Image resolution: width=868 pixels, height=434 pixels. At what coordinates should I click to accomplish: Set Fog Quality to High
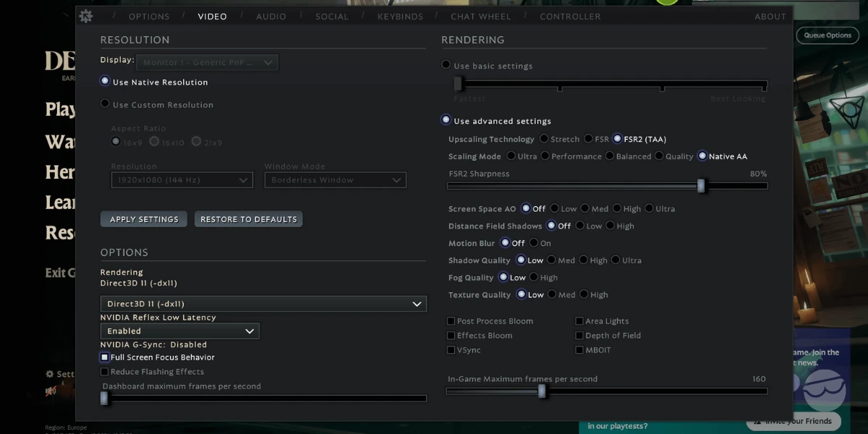click(x=544, y=278)
